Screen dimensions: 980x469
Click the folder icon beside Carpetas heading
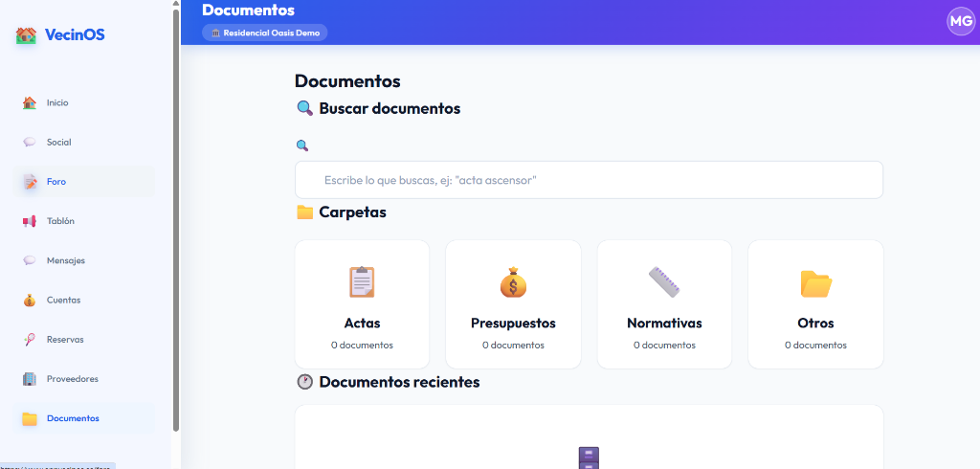click(x=304, y=212)
